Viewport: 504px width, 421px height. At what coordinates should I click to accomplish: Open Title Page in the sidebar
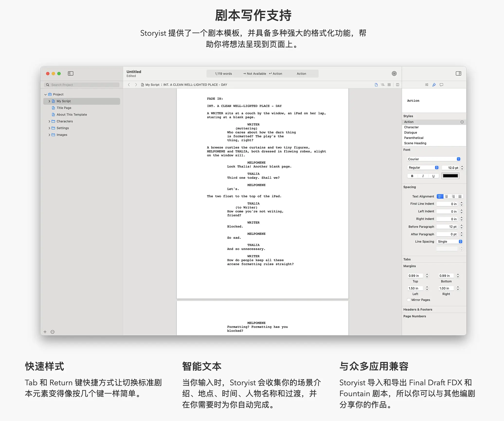coord(64,108)
